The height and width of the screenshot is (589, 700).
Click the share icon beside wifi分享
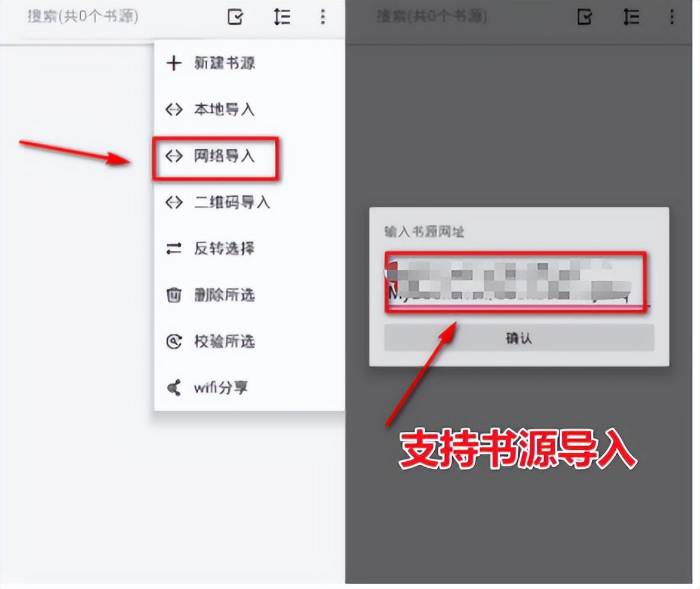(174, 388)
